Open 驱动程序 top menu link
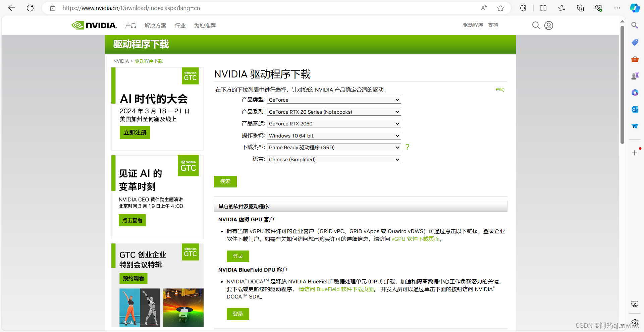The height and width of the screenshot is (332, 644). point(473,25)
